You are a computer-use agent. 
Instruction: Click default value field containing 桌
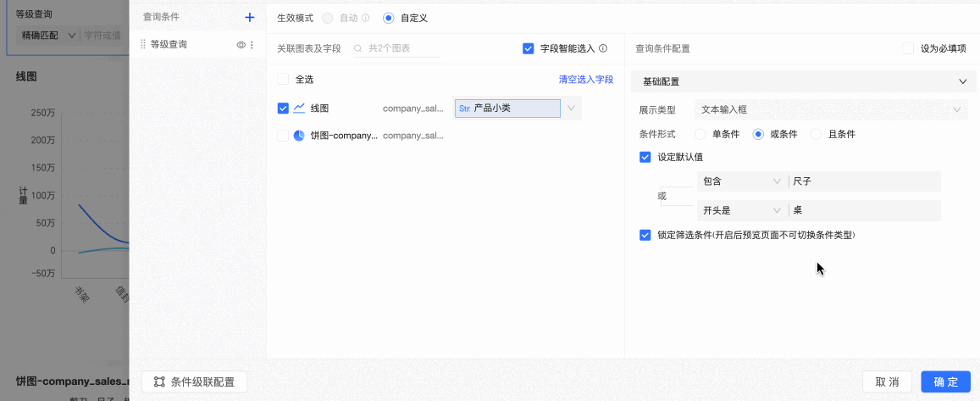click(x=865, y=211)
